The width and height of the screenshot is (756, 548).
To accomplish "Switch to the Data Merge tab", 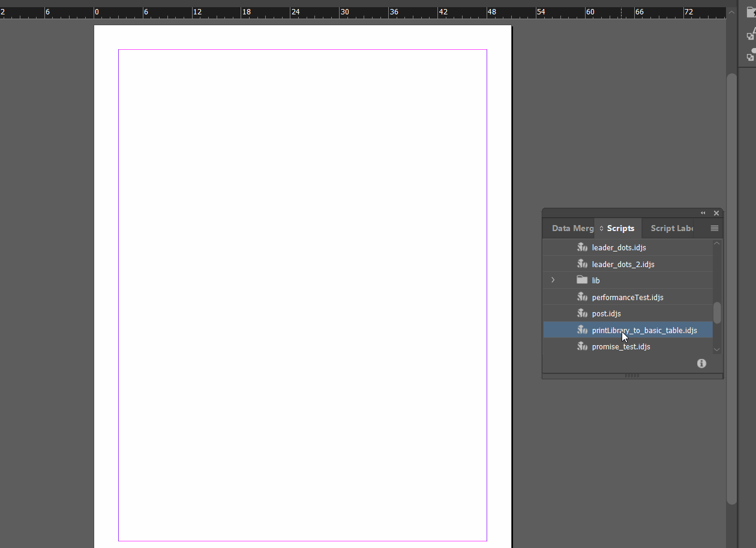I will tap(572, 228).
